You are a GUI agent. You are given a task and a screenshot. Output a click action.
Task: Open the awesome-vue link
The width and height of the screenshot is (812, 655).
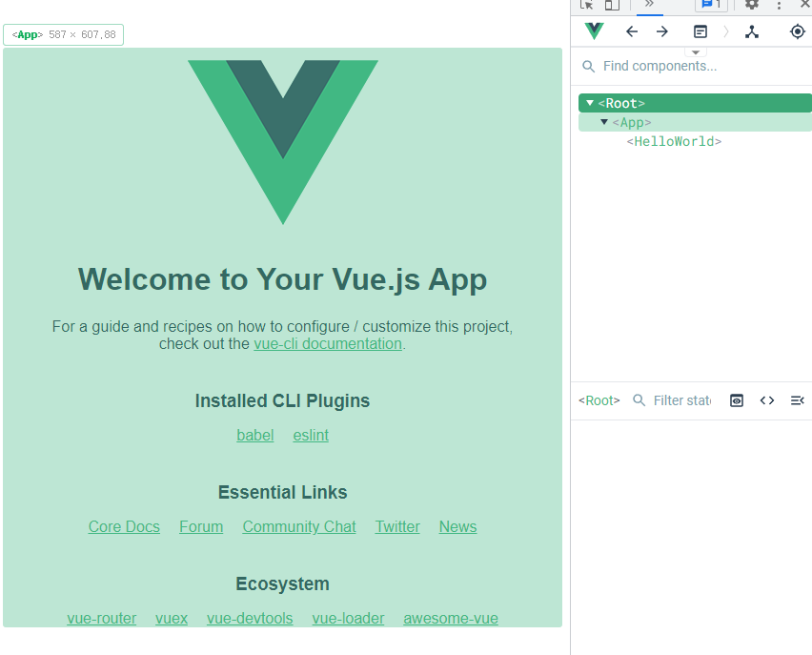pos(451,618)
